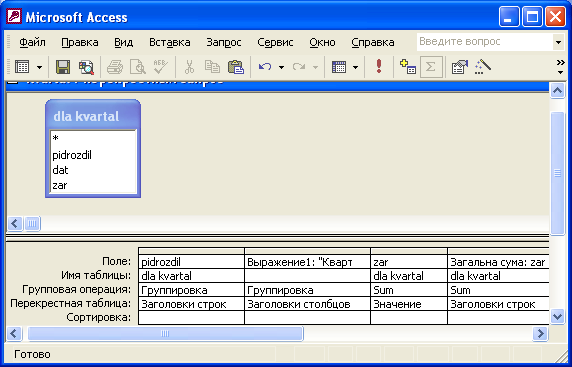This screenshot has width=572, height=367.
Task: Click the Выражение1 field cell
Action: [307, 262]
